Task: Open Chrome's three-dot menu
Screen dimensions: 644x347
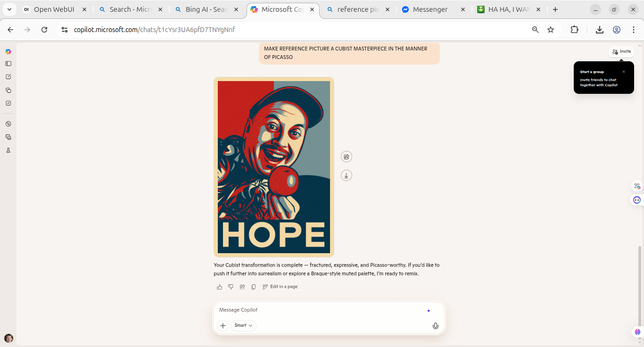Action: click(633, 30)
